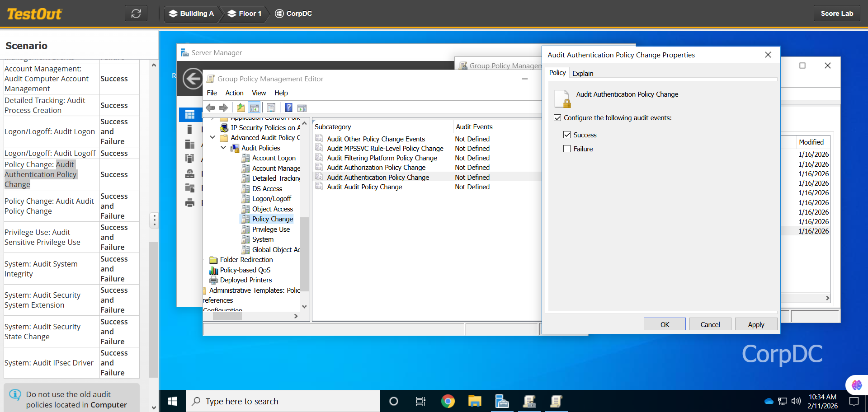Click the Score Lab button
Viewport: 868px width, 412px height.
[837, 14]
